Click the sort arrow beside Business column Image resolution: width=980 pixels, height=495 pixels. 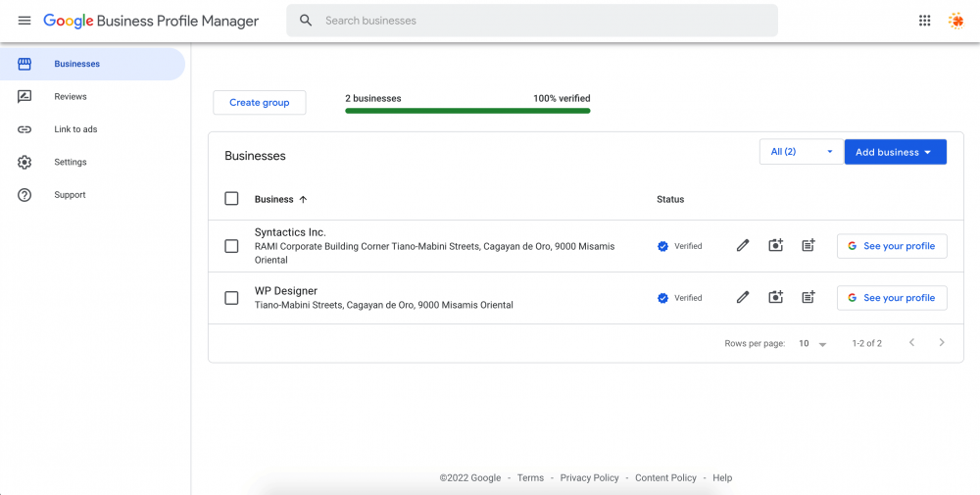(x=303, y=199)
